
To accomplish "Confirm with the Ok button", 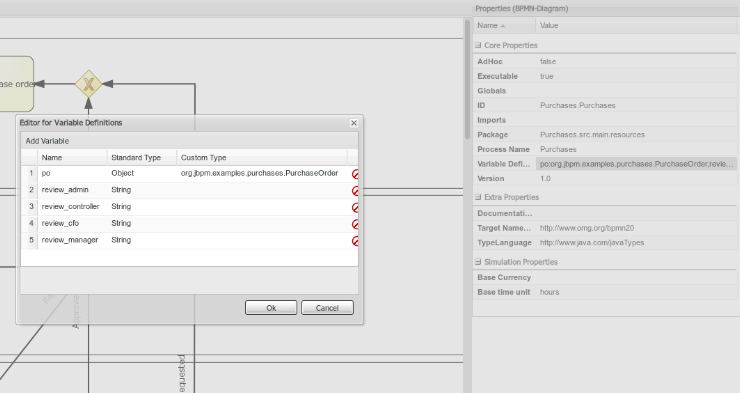I will pyautogui.click(x=271, y=308).
